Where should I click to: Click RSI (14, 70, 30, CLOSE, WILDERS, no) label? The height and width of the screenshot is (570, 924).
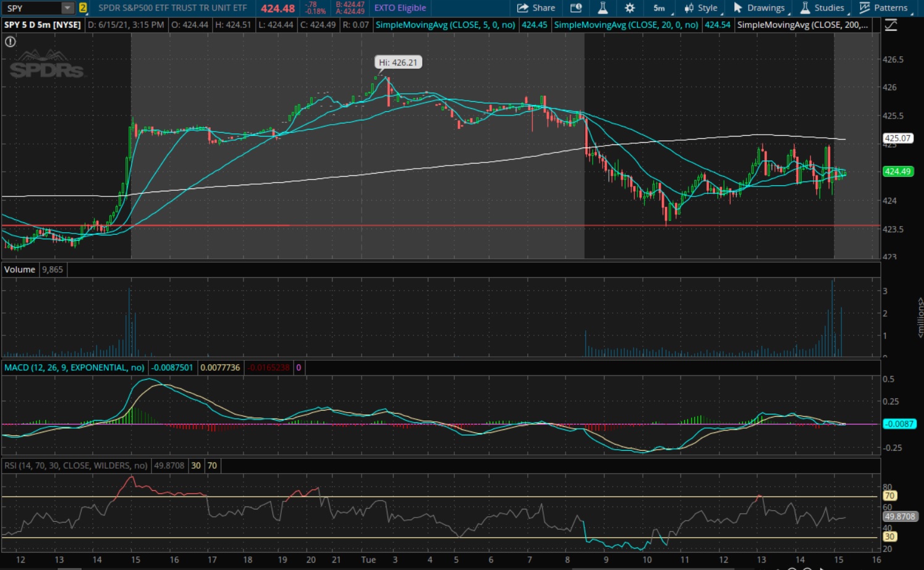pos(76,466)
